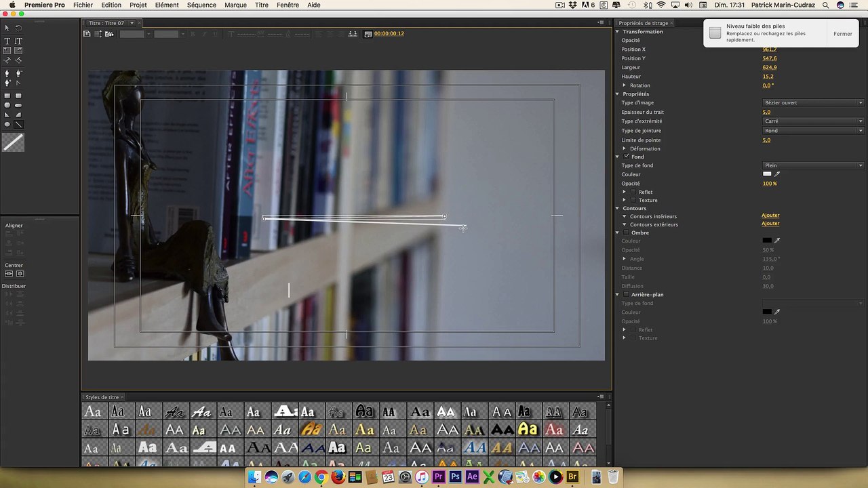Toggle the Show Background Video icon
The image size is (868, 488).
point(368,34)
